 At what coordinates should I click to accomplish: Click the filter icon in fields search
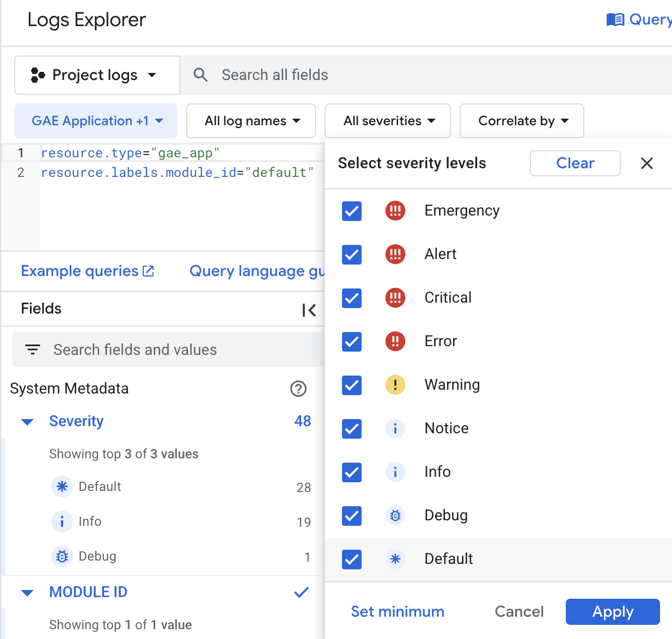point(33,349)
